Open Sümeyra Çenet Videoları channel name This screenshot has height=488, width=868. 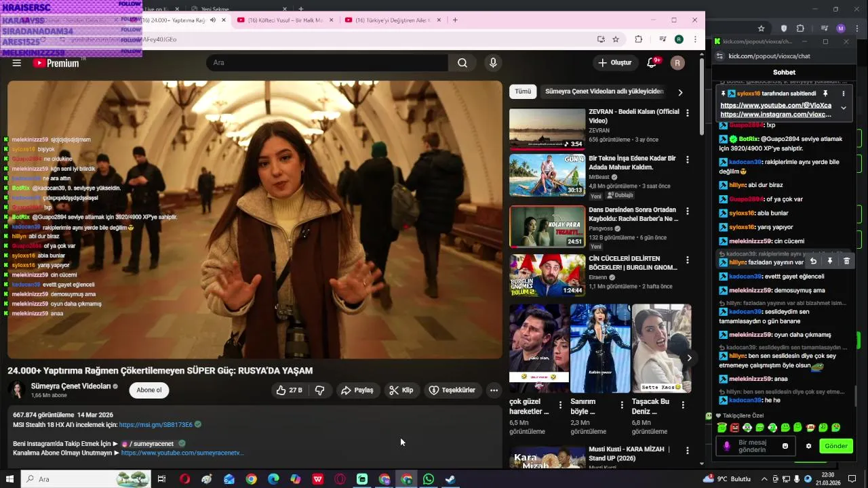[71, 386]
